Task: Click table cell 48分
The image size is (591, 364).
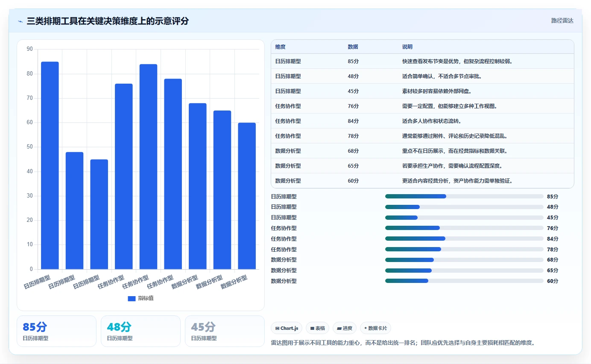Action: [353, 76]
